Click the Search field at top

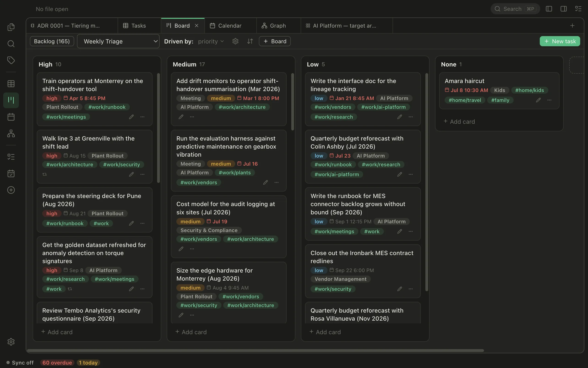515,9
